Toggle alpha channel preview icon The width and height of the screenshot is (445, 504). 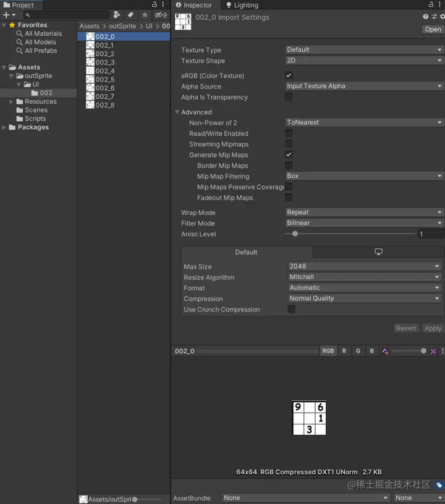[x=385, y=351]
